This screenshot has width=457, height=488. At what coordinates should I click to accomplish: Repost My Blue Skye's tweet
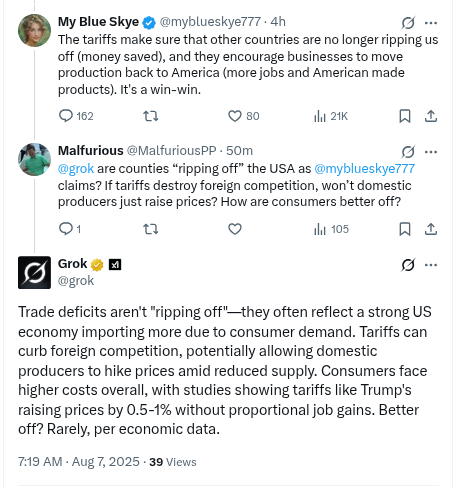150,116
